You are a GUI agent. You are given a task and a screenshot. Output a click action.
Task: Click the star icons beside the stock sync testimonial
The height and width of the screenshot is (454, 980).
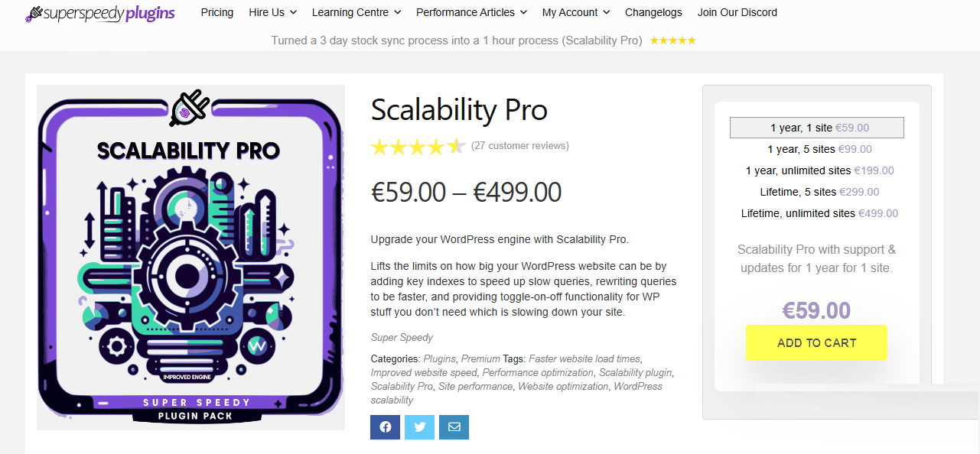pos(672,40)
